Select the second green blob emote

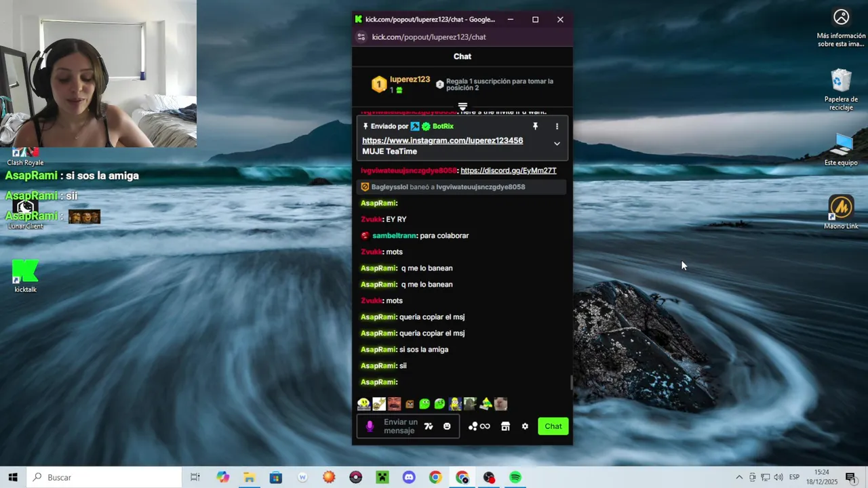(439, 404)
